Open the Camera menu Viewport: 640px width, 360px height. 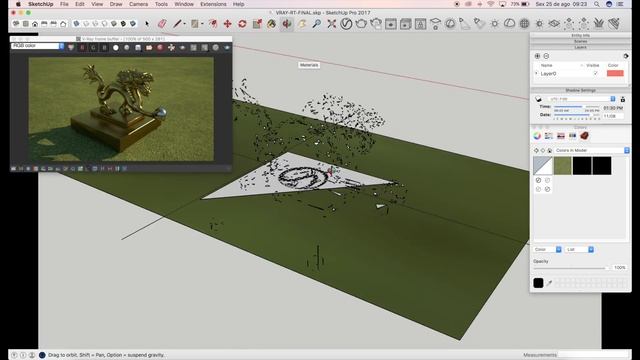coord(138,4)
